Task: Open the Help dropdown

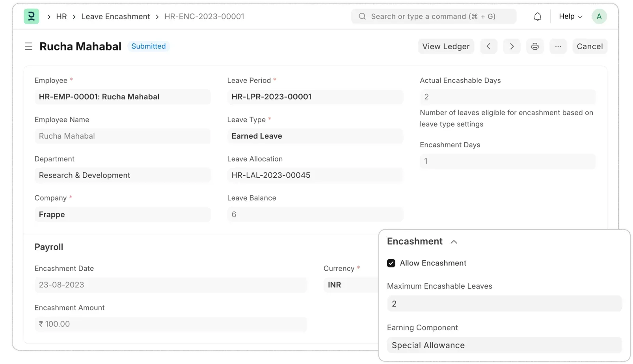Action: [x=570, y=17]
